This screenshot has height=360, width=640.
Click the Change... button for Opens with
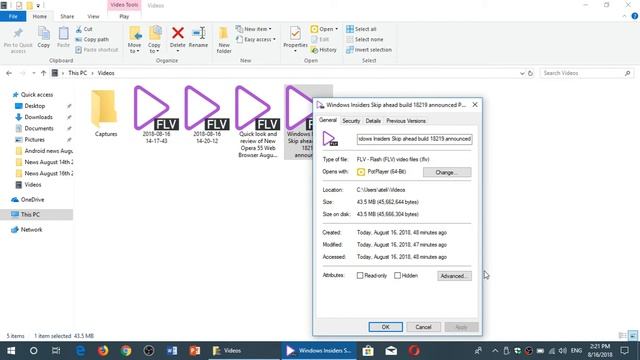pyautogui.click(x=447, y=172)
